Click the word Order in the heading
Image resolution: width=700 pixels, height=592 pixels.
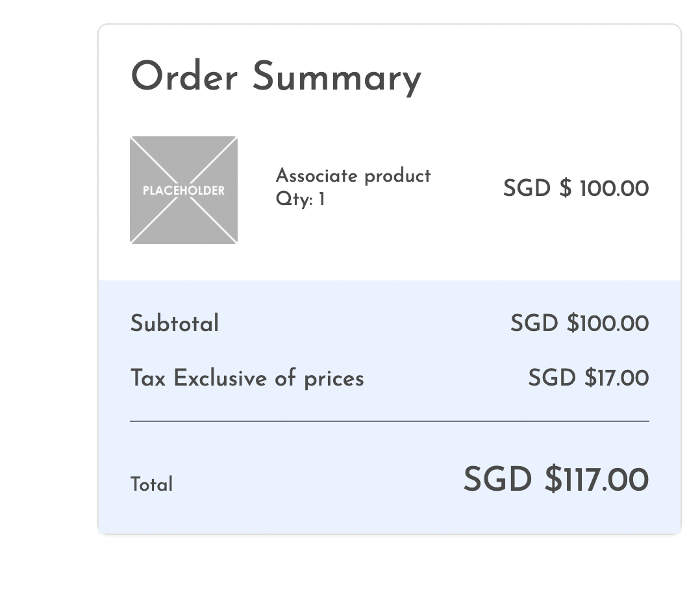(x=184, y=77)
